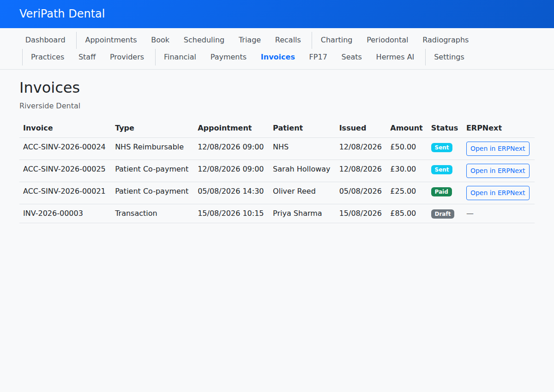Click the Invoices page heading

tap(49, 88)
